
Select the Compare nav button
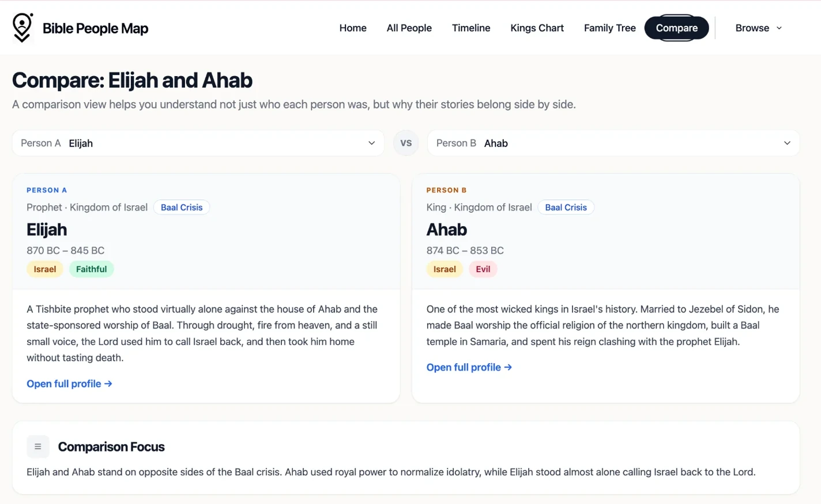click(x=677, y=28)
